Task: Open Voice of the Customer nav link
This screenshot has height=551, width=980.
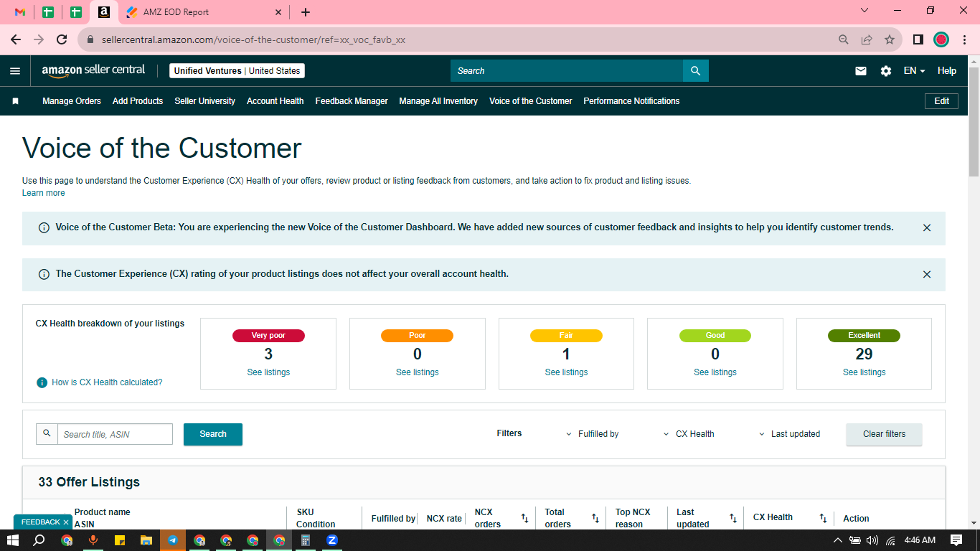Action: [x=531, y=101]
